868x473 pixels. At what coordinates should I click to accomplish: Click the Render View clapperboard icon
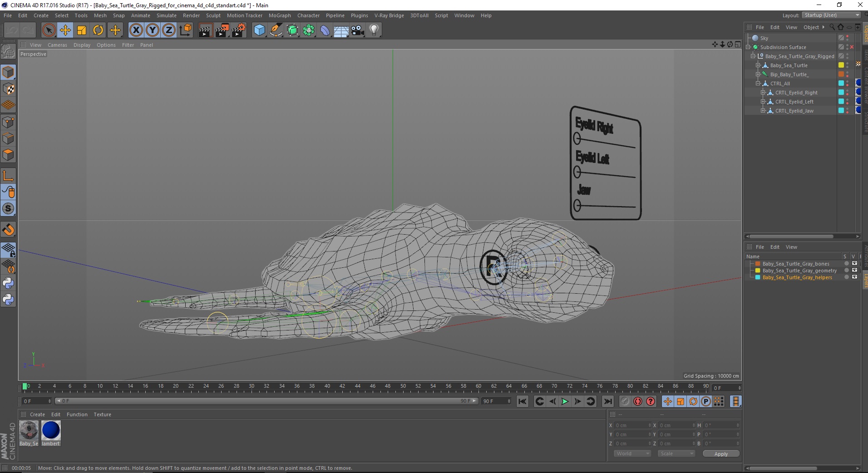coord(205,30)
